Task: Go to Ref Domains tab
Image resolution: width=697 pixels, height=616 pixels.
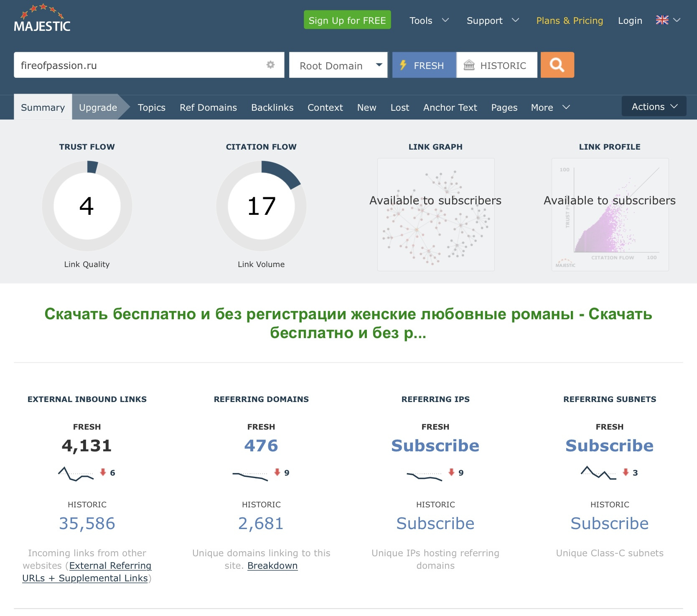Action: (x=208, y=107)
